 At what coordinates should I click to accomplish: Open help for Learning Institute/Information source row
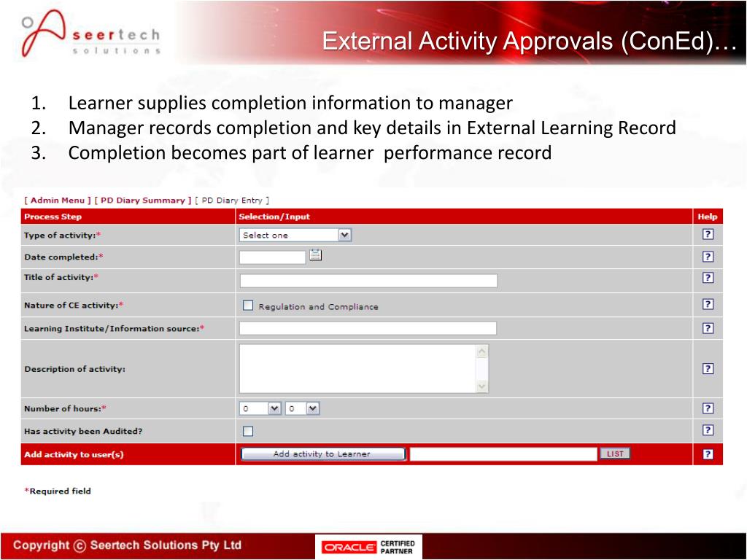(708, 328)
